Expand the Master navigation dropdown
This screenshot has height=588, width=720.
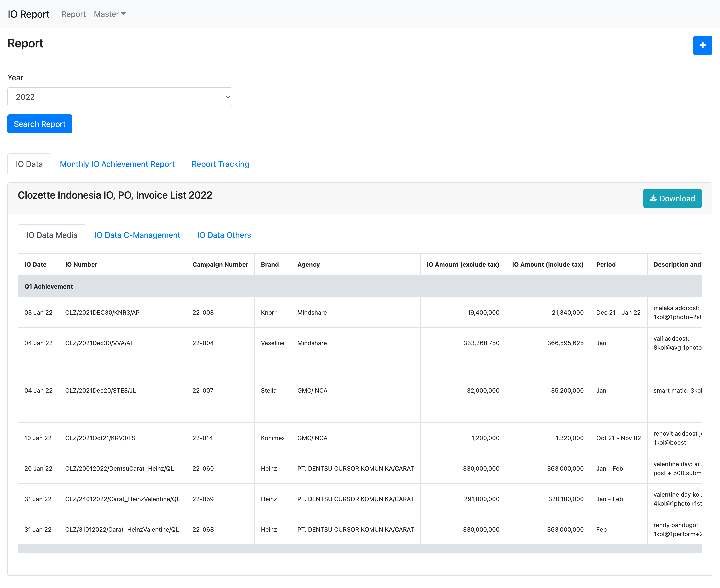tap(110, 14)
